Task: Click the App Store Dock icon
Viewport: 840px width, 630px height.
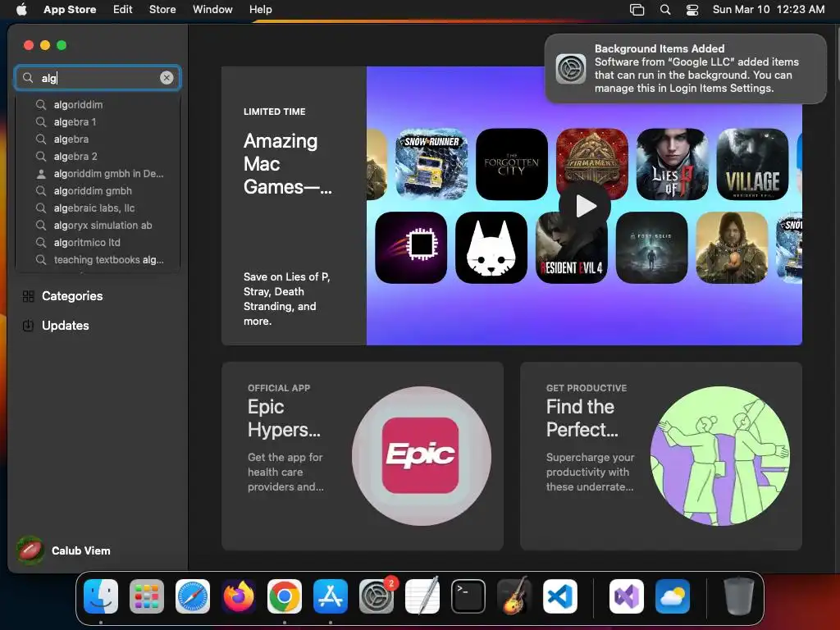Action: 331,596
